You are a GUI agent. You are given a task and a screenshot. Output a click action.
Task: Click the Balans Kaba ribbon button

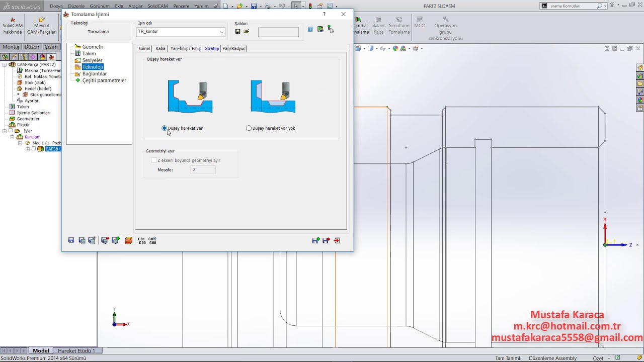coord(379,26)
